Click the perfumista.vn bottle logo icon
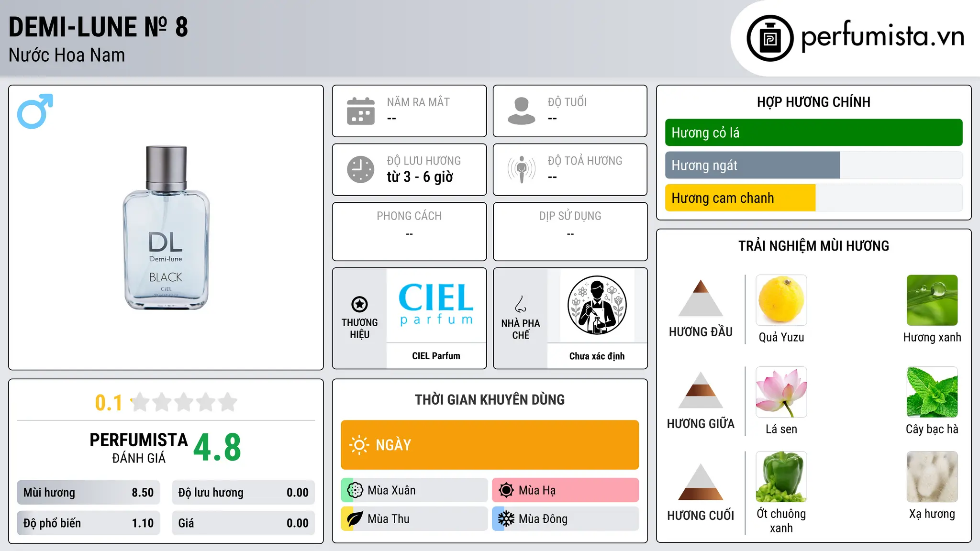 pos(770,38)
